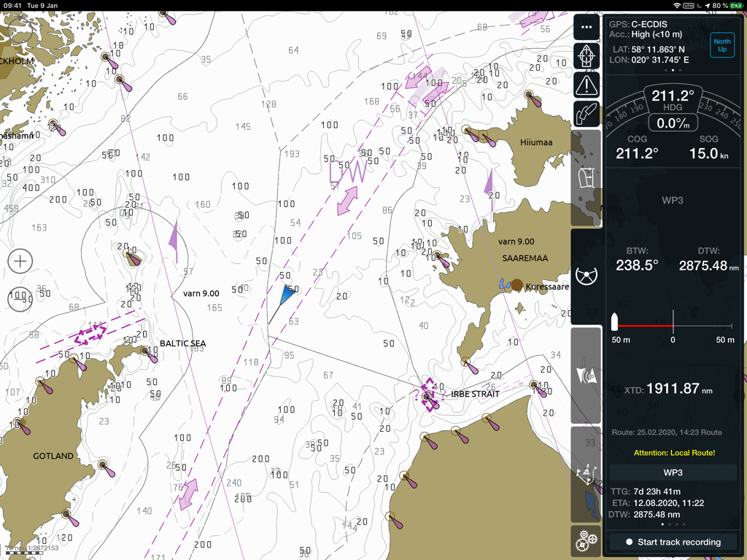The image size is (747, 560).
Task: Open the autopilot ship's wheel panel
Action: coord(586,276)
